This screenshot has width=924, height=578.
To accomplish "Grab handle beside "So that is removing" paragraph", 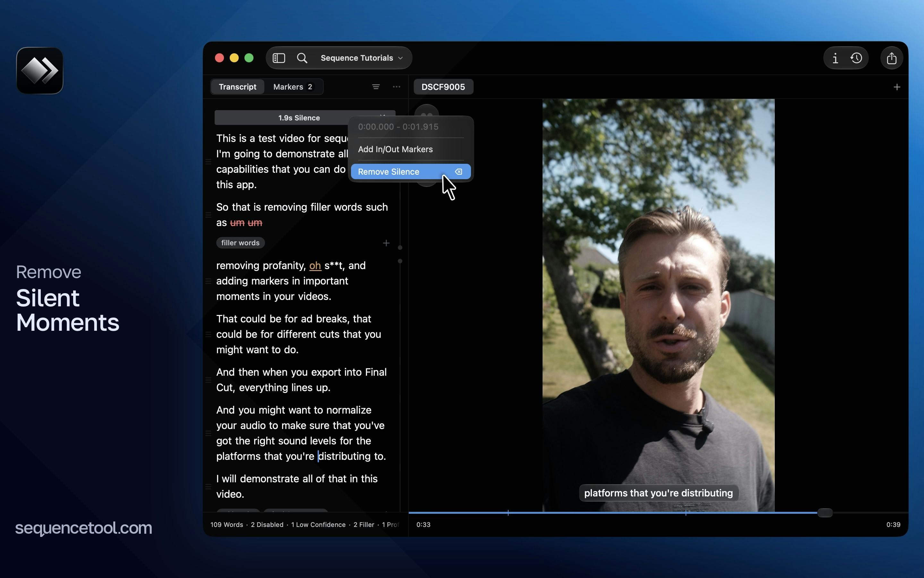I will click(209, 215).
